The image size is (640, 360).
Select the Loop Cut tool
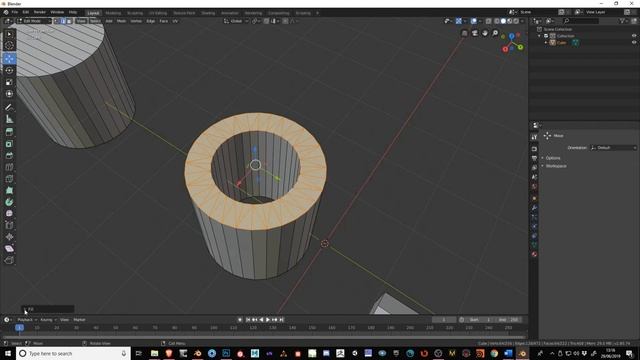pos(9,167)
